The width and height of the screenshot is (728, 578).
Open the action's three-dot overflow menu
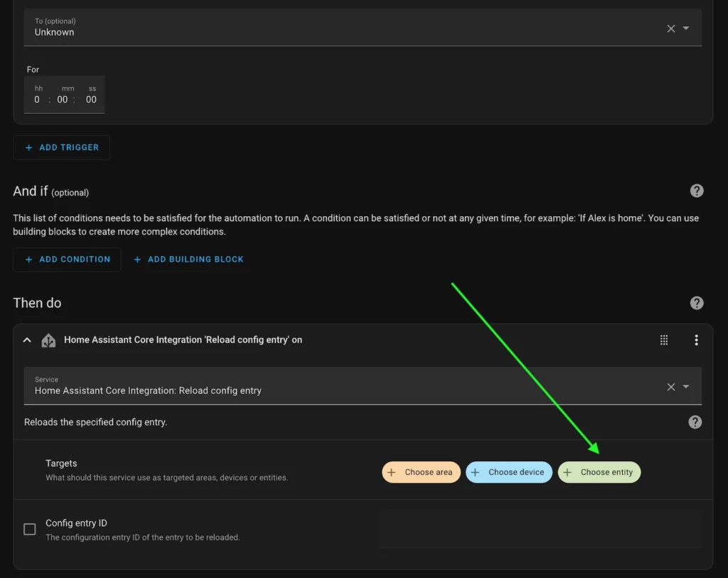coord(696,340)
